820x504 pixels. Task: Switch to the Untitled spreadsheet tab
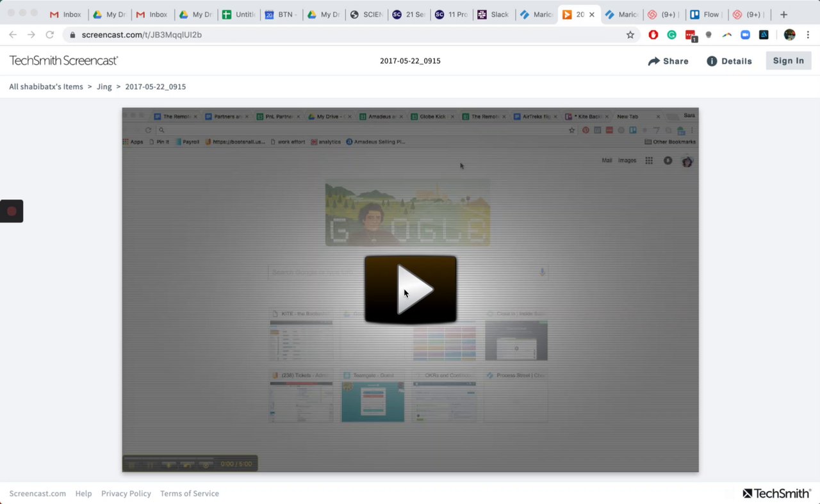click(x=238, y=14)
